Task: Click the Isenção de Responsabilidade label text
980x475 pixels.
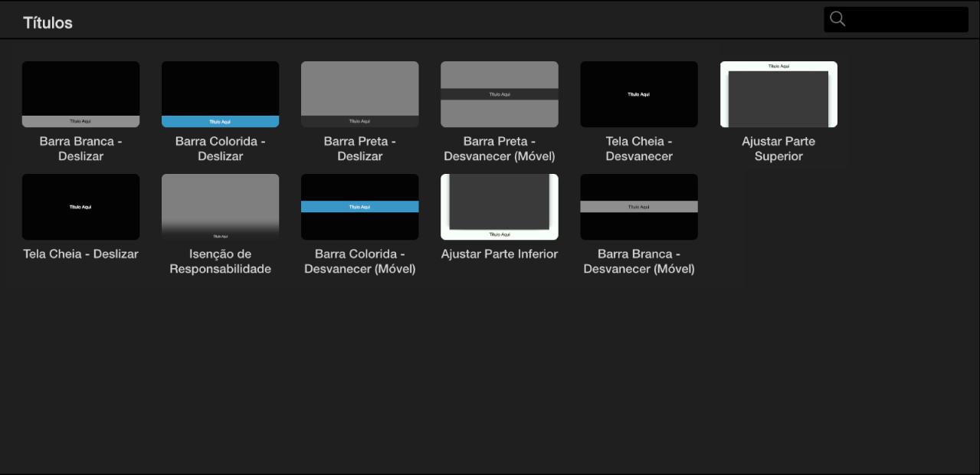Action: pos(220,261)
